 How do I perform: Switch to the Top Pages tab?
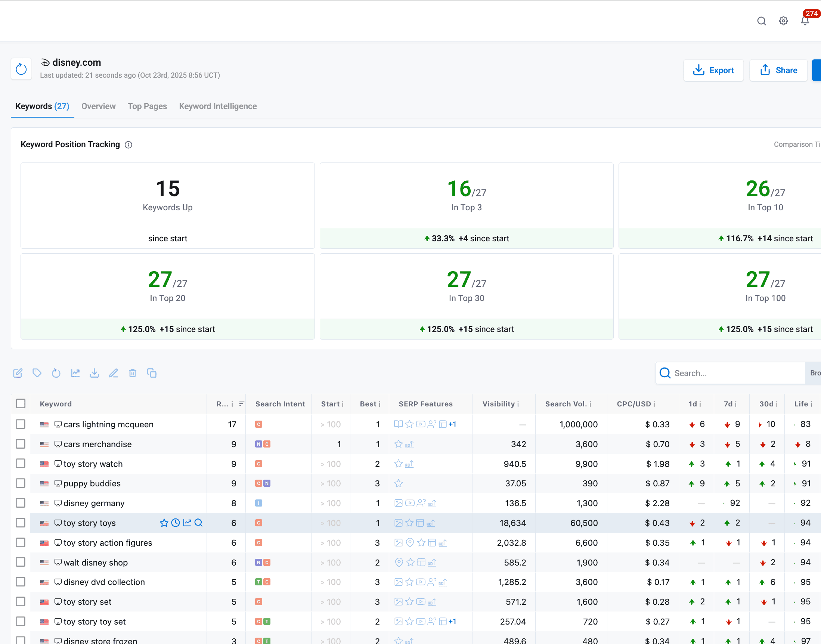point(147,106)
